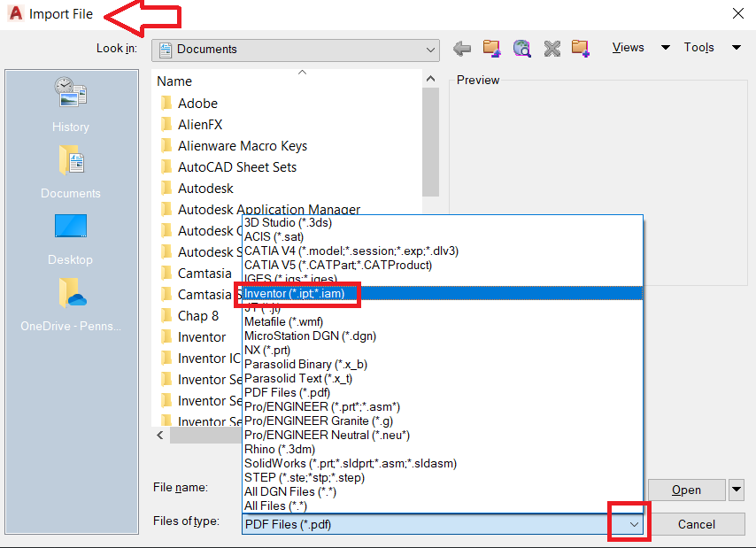Open the Tools menu
The height and width of the screenshot is (548, 756).
coord(699,47)
